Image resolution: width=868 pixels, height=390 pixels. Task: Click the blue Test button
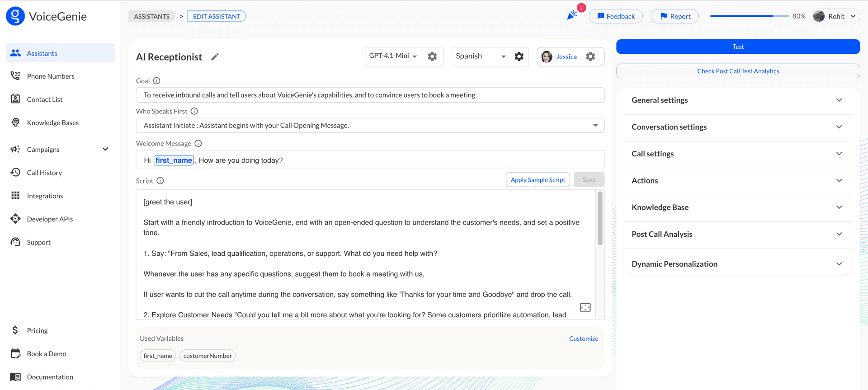(738, 47)
